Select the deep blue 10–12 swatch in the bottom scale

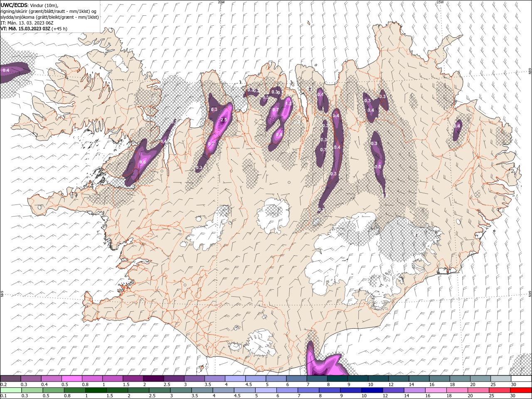click(x=372, y=390)
